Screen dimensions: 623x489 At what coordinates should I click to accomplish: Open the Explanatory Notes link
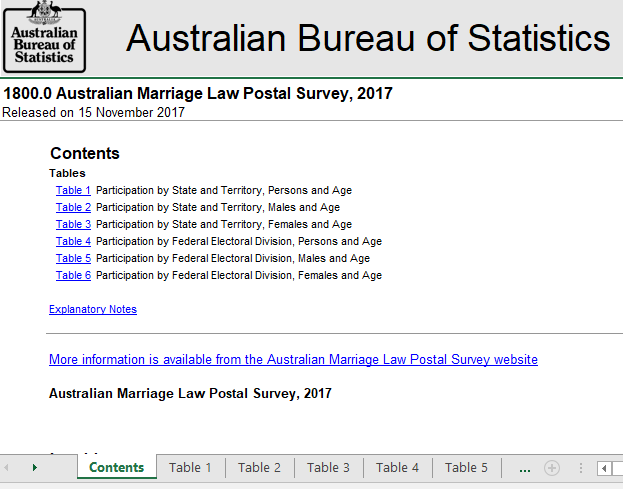click(x=93, y=309)
